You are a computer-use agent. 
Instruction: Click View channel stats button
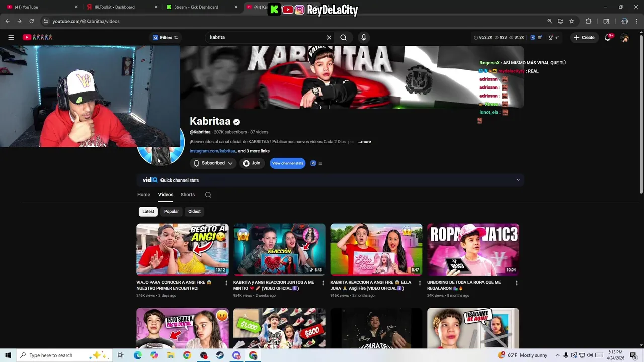pyautogui.click(x=288, y=163)
